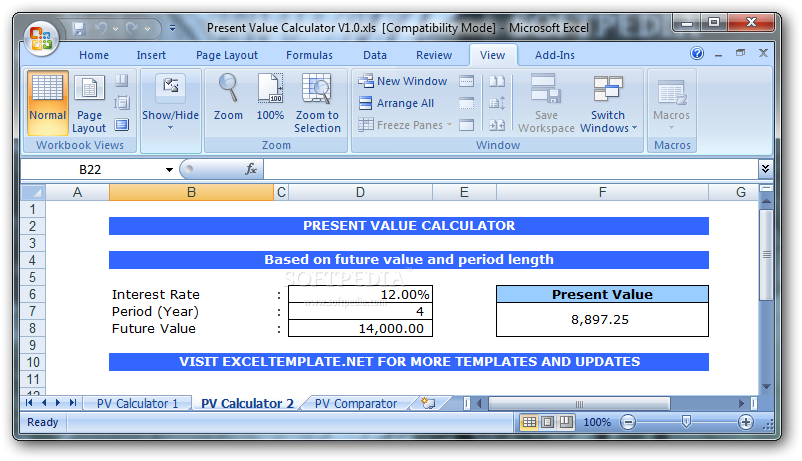This screenshot has width=802, height=461.
Task: Select column D header
Action: [x=361, y=193]
